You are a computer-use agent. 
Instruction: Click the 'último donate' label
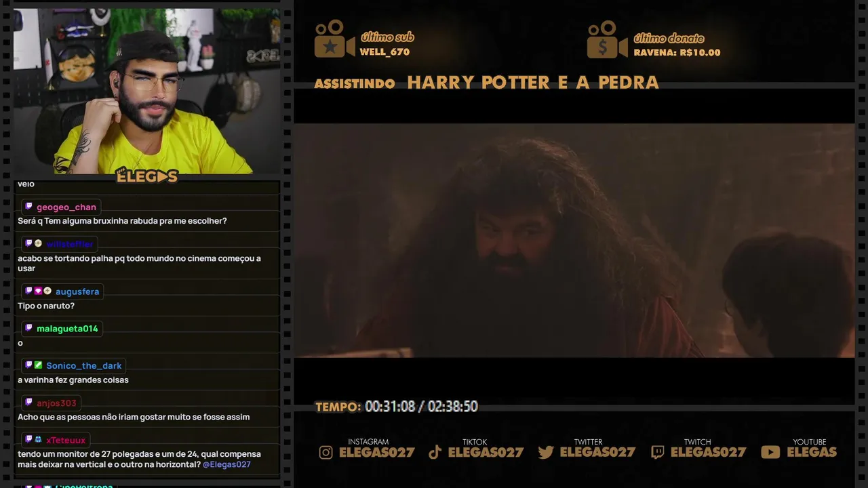(669, 38)
